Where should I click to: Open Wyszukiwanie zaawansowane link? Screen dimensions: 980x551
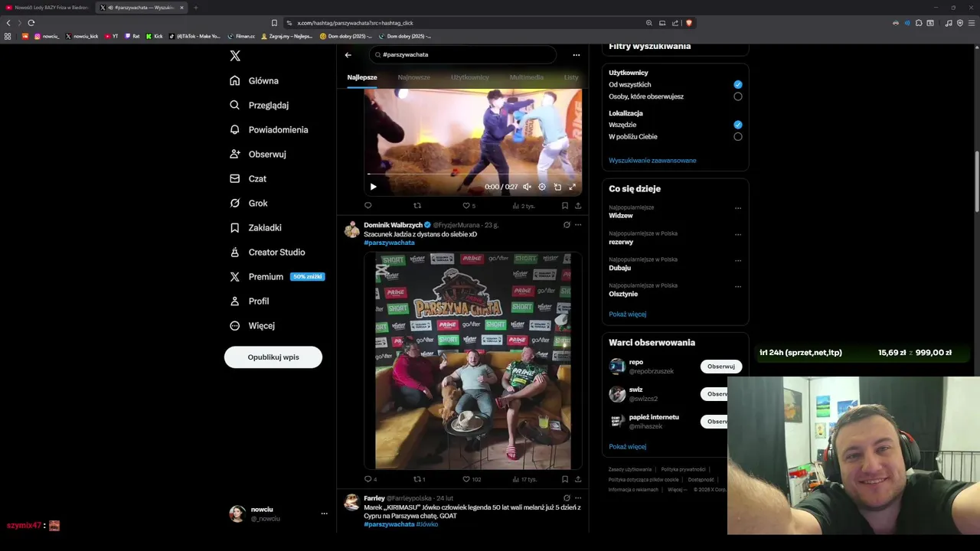(652, 161)
